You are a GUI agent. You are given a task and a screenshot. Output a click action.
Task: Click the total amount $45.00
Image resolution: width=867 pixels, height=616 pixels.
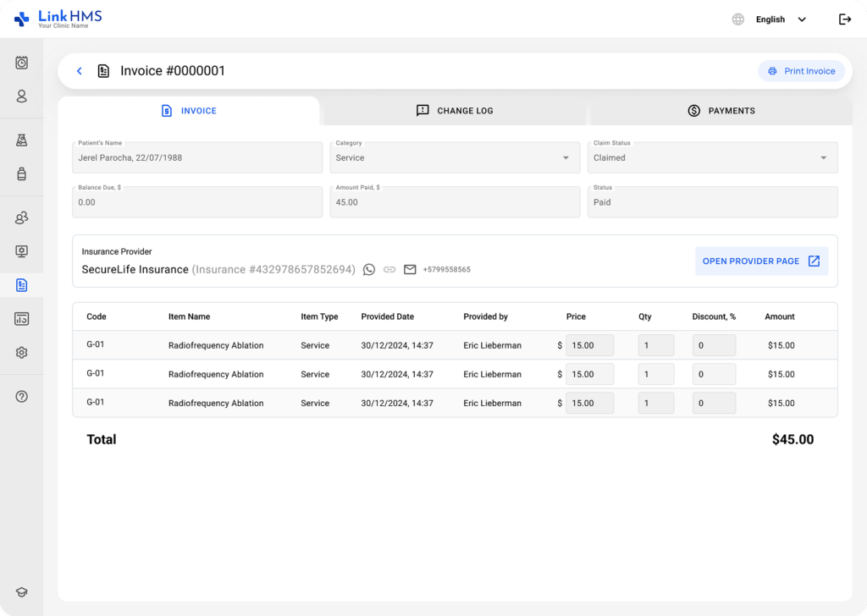point(792,439)
